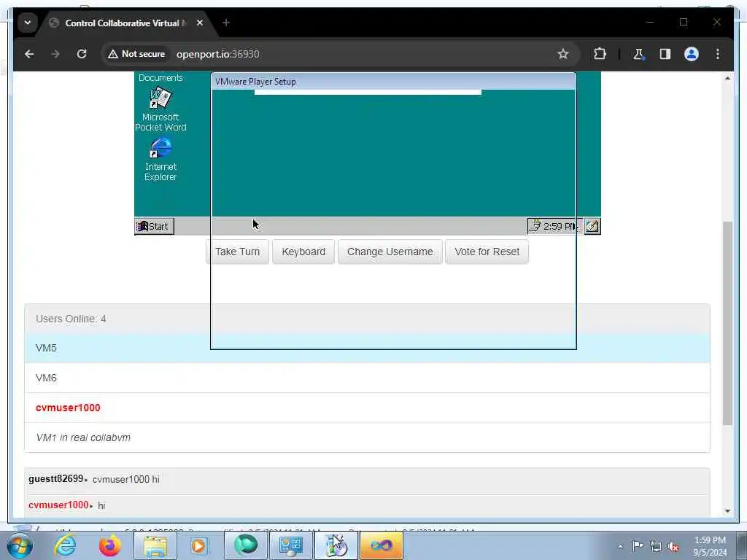Click the Not secure site info chip

pos(136,54)
